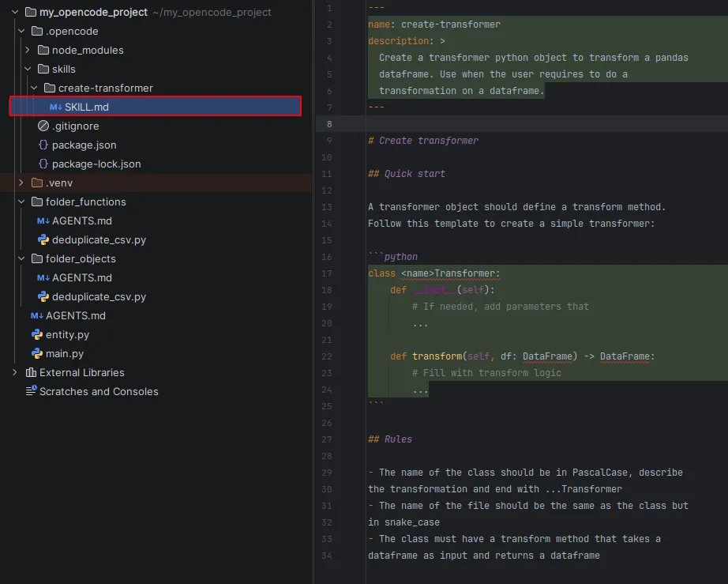Expand the node_modules folder chevron
Image resolution: width=728 pixels, height=584 pixels.
[28, 50]
